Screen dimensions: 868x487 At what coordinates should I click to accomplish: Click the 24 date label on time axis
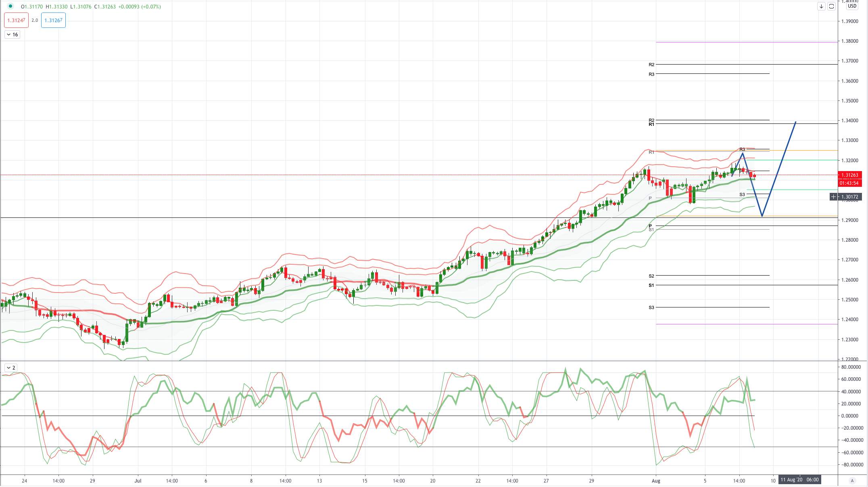click(x=25, y=481)
